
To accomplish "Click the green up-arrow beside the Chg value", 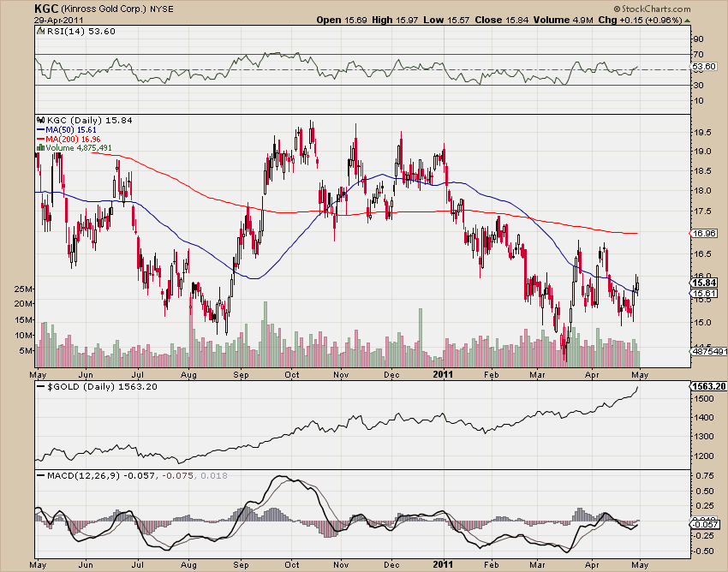I will [x=687, y=21].
